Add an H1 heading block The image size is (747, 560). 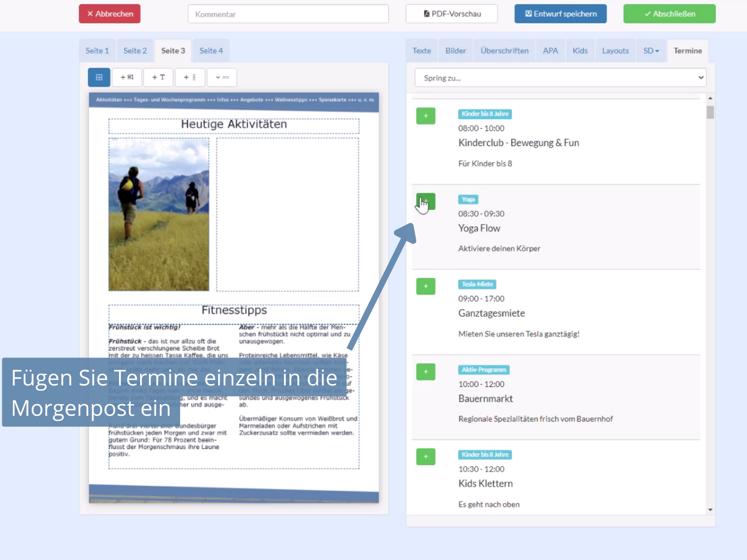(x=127, y=77)
